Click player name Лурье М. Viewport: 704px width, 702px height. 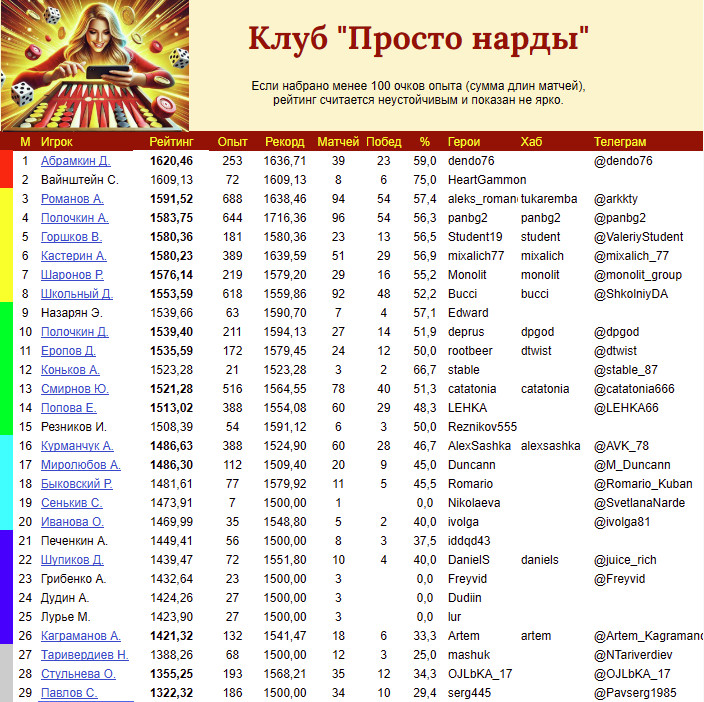[x=66, y=617]
